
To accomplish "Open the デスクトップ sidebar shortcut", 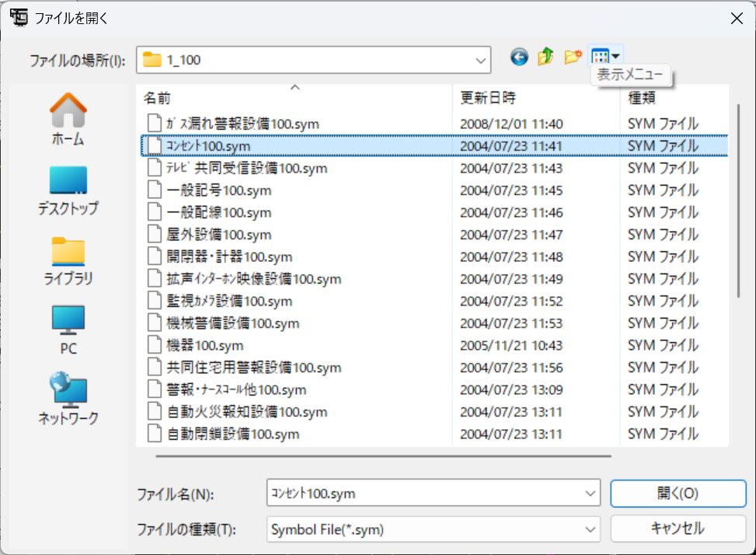I will (68, 190).
